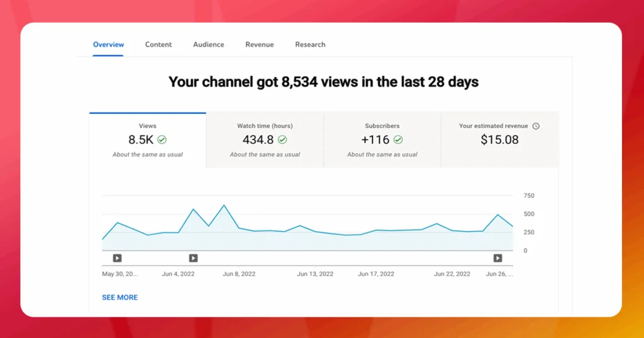Go to the Research tab
This screenshot has height=338, width=644.
pyautogui.click(x=310, y=45)
